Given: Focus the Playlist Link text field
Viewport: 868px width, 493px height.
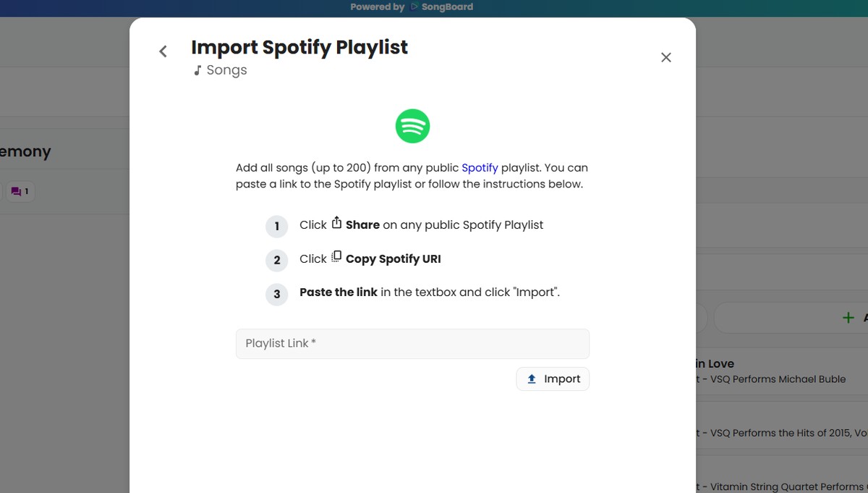Looking at the screenshot, I should pos(412,344).
